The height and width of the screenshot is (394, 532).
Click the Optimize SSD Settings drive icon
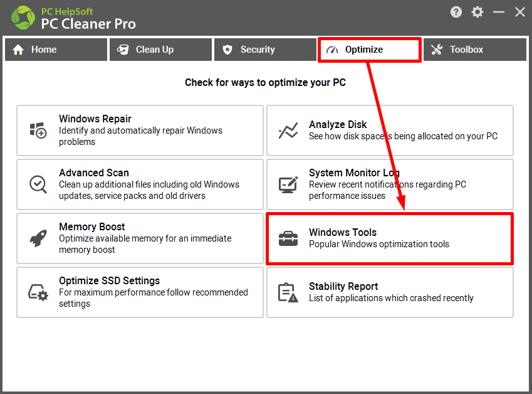tap(38, 292)
